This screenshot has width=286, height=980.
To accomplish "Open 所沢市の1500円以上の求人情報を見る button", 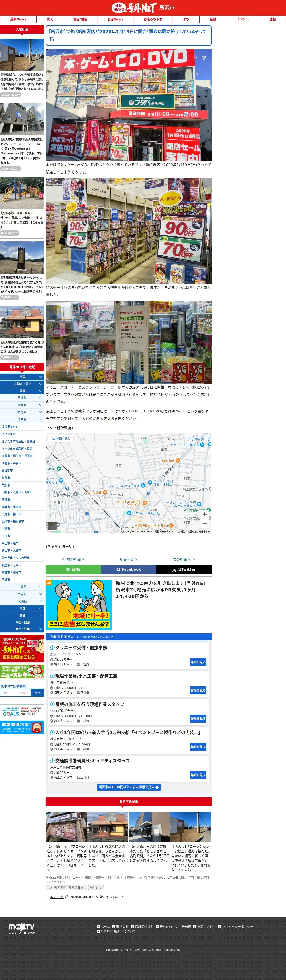I will click(x=128, y=787).
